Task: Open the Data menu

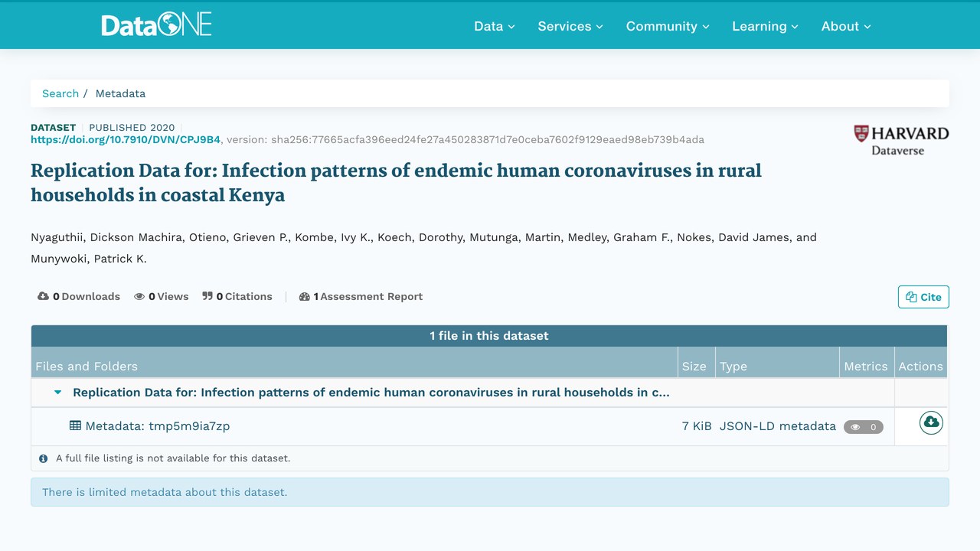Action: click(494, 26)
